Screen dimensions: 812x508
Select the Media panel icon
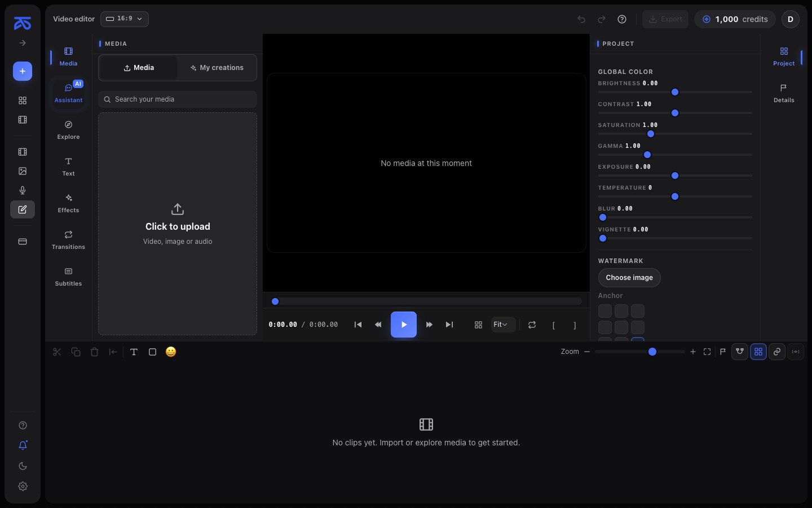(68, 56)
